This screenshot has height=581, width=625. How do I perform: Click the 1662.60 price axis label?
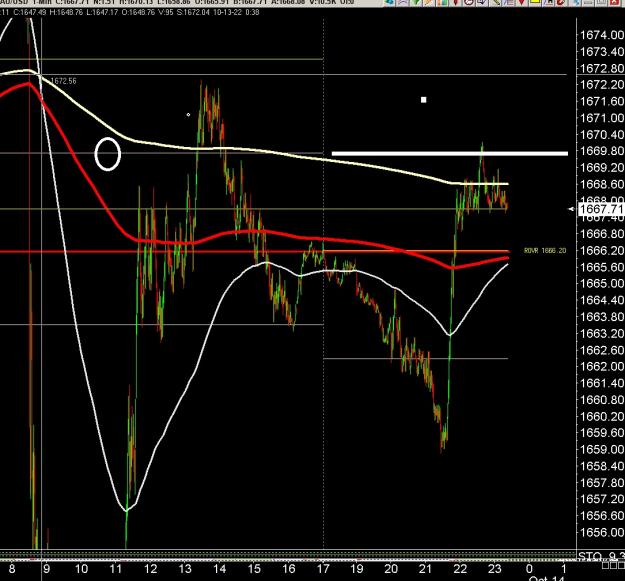(x=601, y=350)
